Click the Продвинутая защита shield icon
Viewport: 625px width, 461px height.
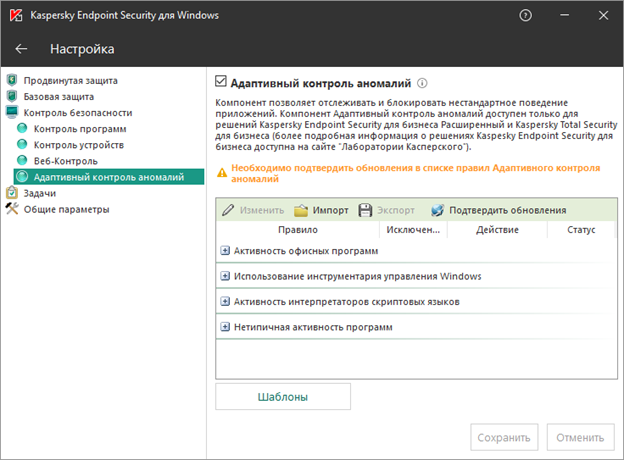coord(12,80)
